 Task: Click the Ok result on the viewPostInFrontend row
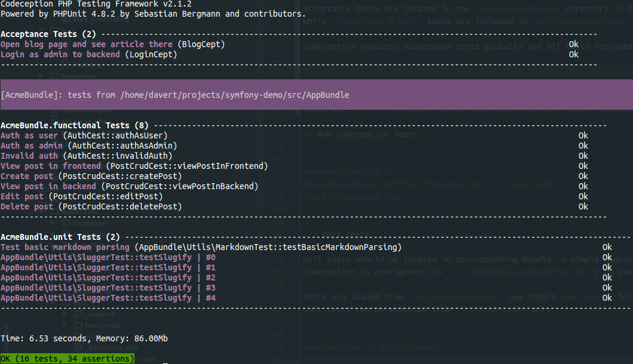coord(583,166)
